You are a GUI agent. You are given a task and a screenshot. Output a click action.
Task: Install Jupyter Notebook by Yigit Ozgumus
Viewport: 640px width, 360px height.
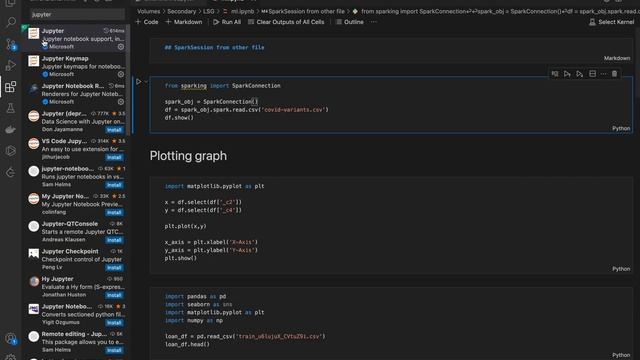click(x=114, y=323)
